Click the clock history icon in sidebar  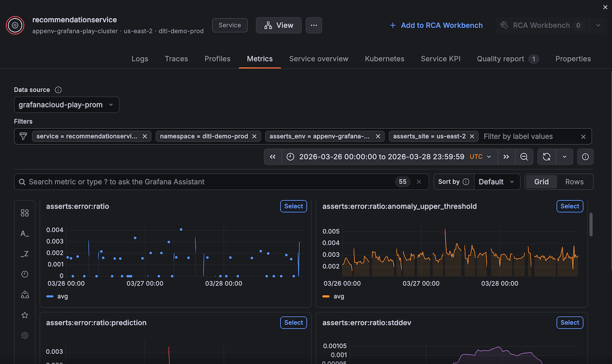pyautogui.click(x=24, y=274)
